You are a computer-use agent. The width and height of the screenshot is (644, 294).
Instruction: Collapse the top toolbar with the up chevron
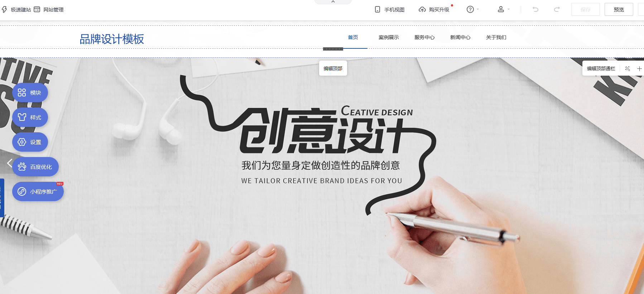(x=333, y=2)
